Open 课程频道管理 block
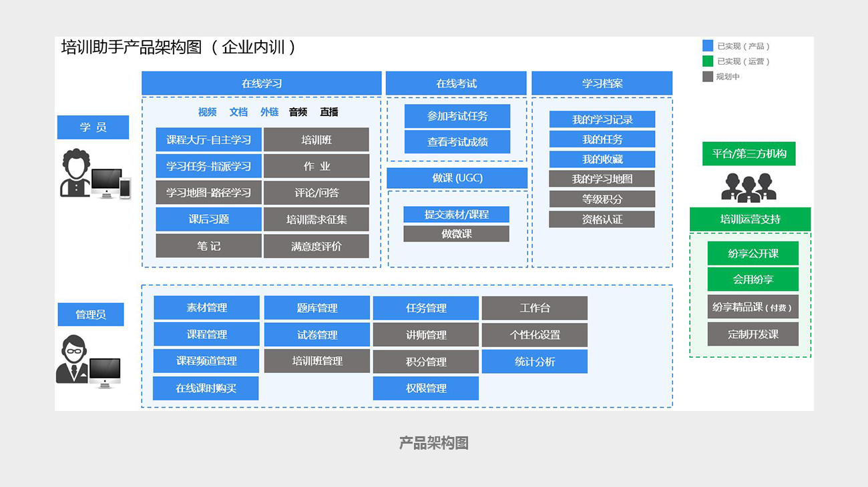The height and width of the screenshot is (487, 868). click(207, 361)
